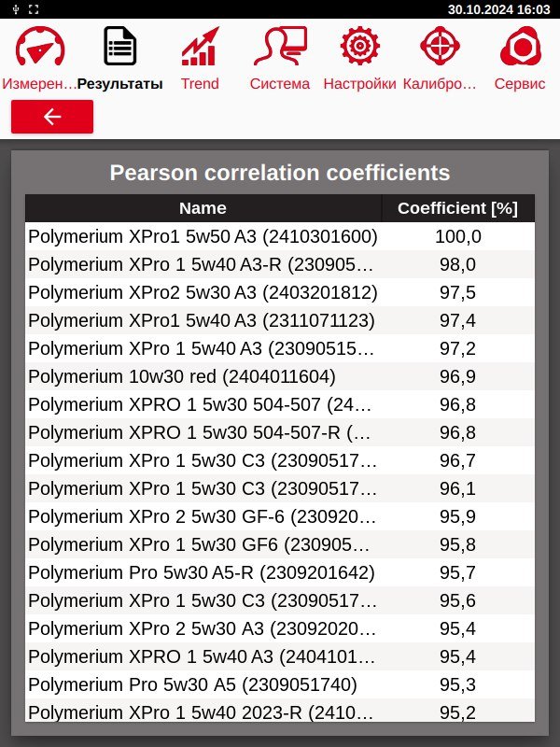560x747 pixels.
Task: Select row Polymerium XPro1 5w40 A3 (2311071123)
Action: point(280,320)
